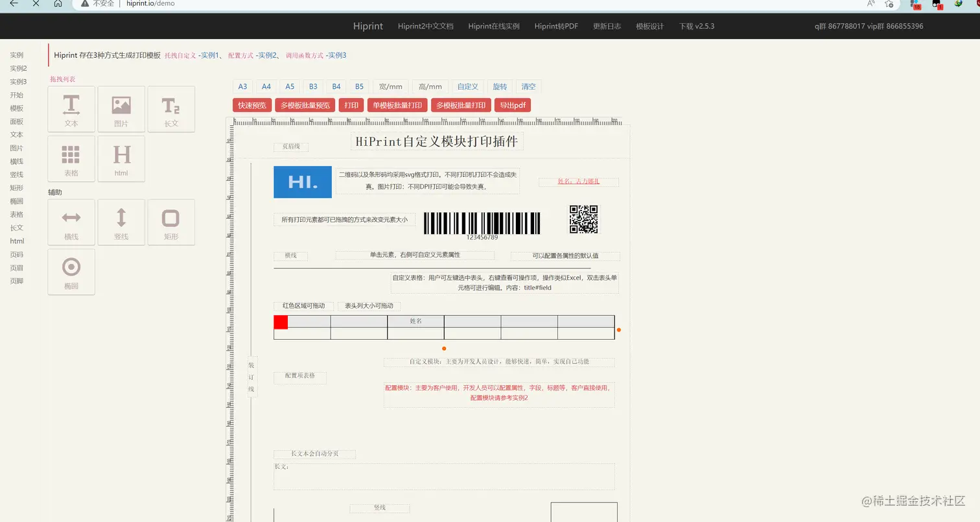Open 页码 in the left sidebar

[16, 255]
